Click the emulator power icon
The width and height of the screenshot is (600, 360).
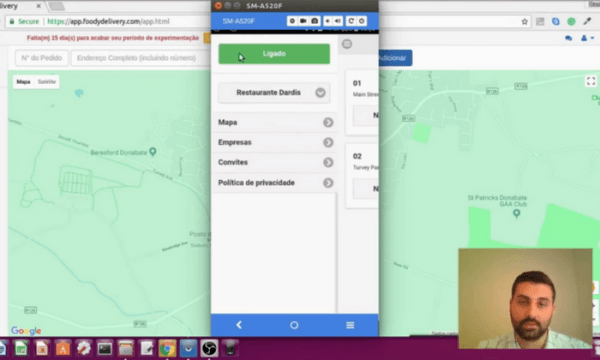[x=362, y=21]
